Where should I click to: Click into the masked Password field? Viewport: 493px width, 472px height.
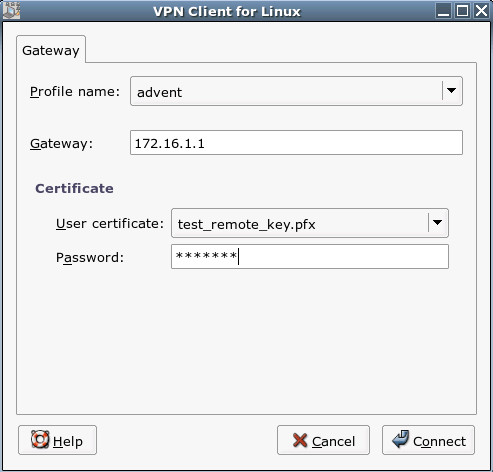point(310,256)
